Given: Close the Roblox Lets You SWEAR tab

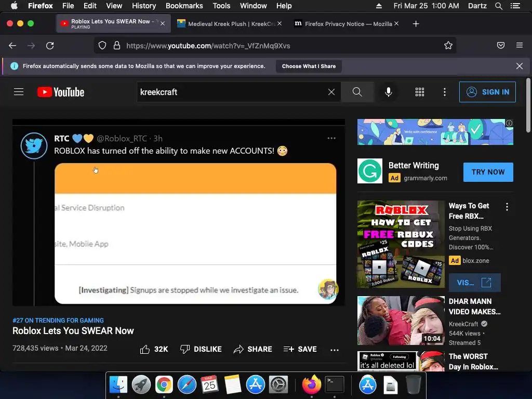Looking at the screenshot, I should 163,23.
